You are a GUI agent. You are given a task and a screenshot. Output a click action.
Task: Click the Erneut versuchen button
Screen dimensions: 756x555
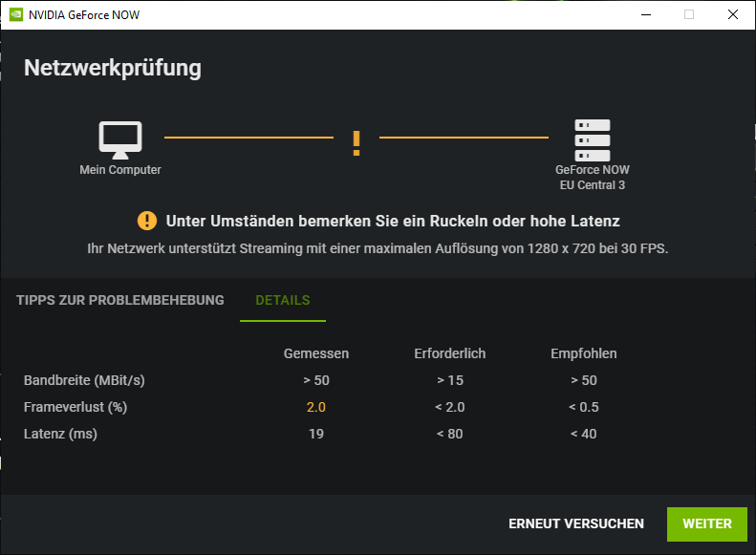point(576,523)
